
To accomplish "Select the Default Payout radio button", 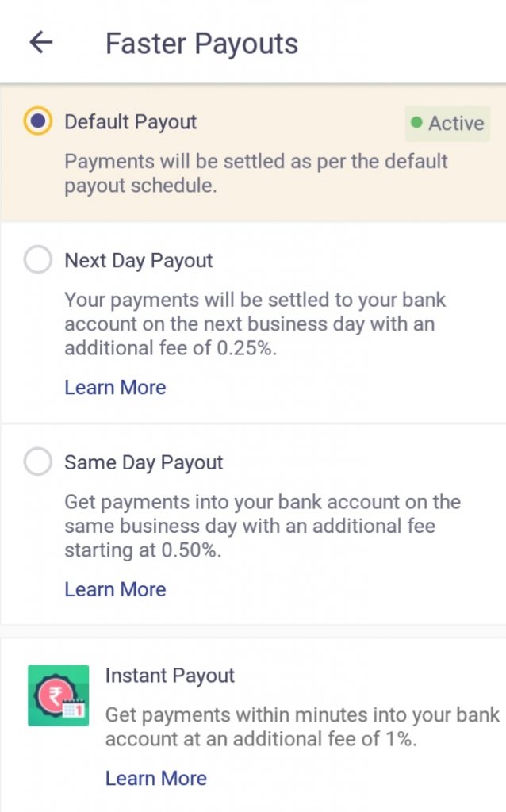I will [x=37, y=122].
